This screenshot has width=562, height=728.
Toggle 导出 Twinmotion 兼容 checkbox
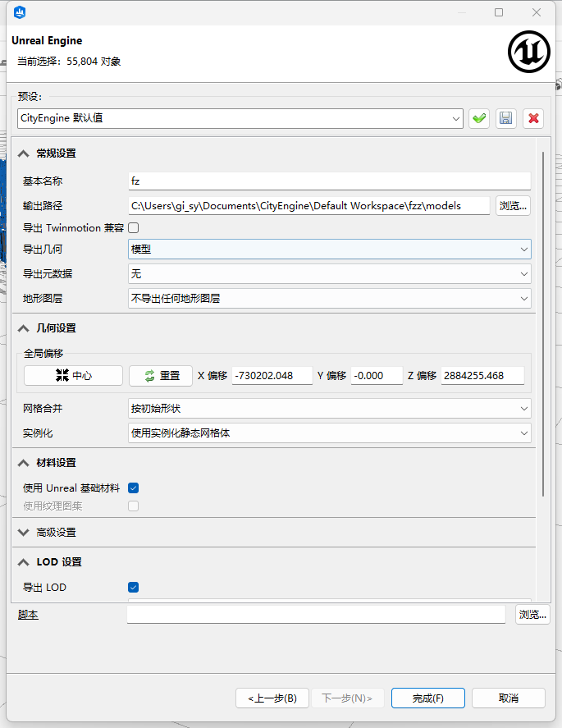133,228
